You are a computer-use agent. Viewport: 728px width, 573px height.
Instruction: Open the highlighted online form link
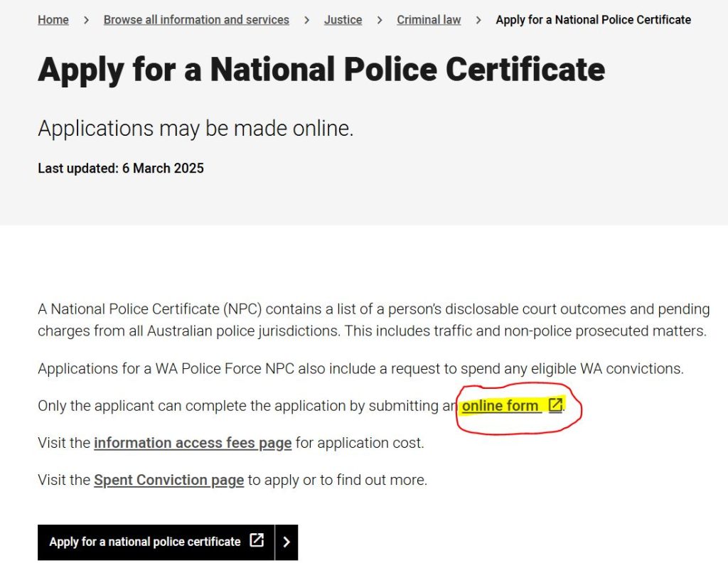point(499,405)
